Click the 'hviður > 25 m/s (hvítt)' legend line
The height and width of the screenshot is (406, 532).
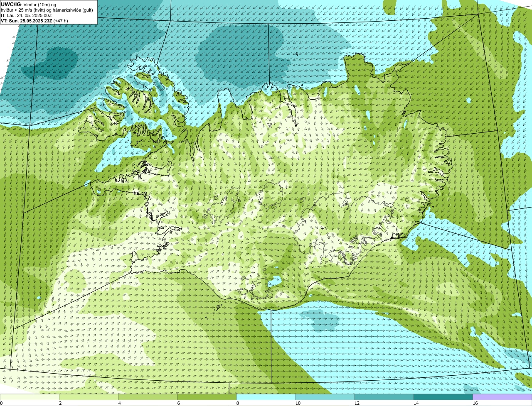point(47,10)
